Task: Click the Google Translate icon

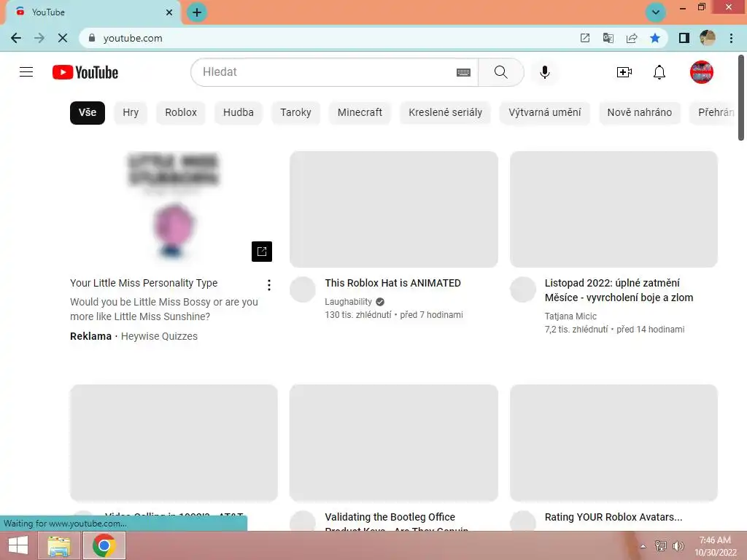Action: pos(608,38)
